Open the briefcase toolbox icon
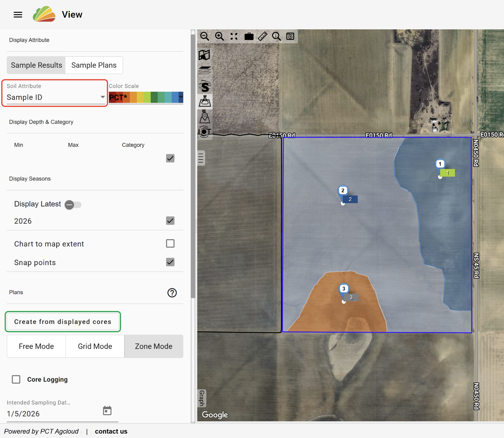 [x=249, y=36]
